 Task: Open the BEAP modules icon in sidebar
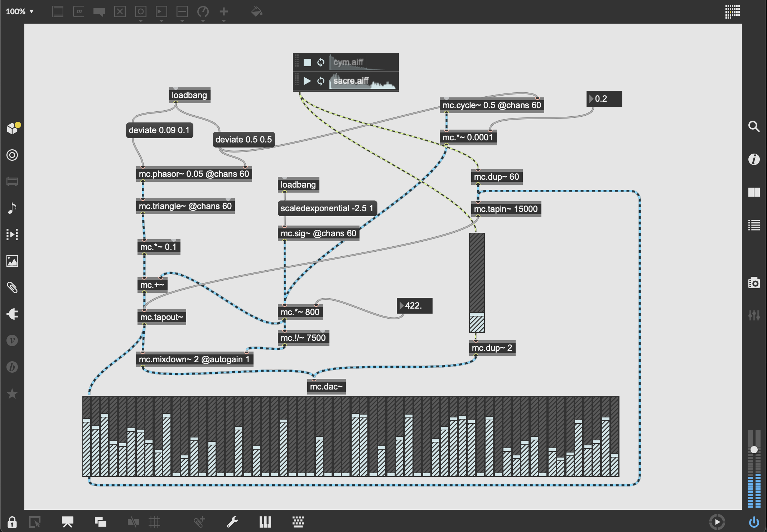point(12,367)
